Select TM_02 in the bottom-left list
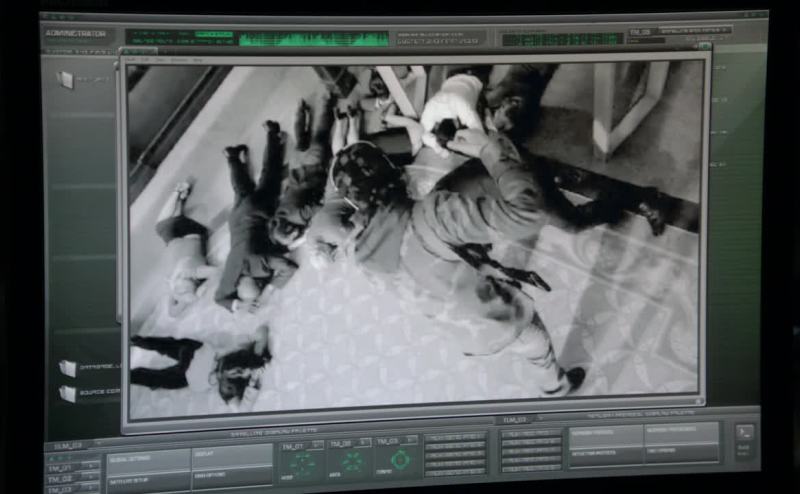The height and width of the screenshot is (494, 800). 62,480
